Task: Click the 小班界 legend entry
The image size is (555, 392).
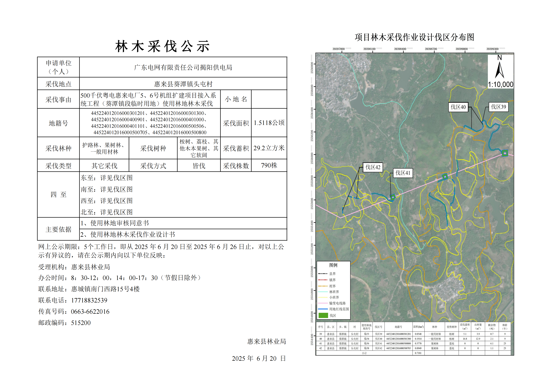Action: (329, 297)
